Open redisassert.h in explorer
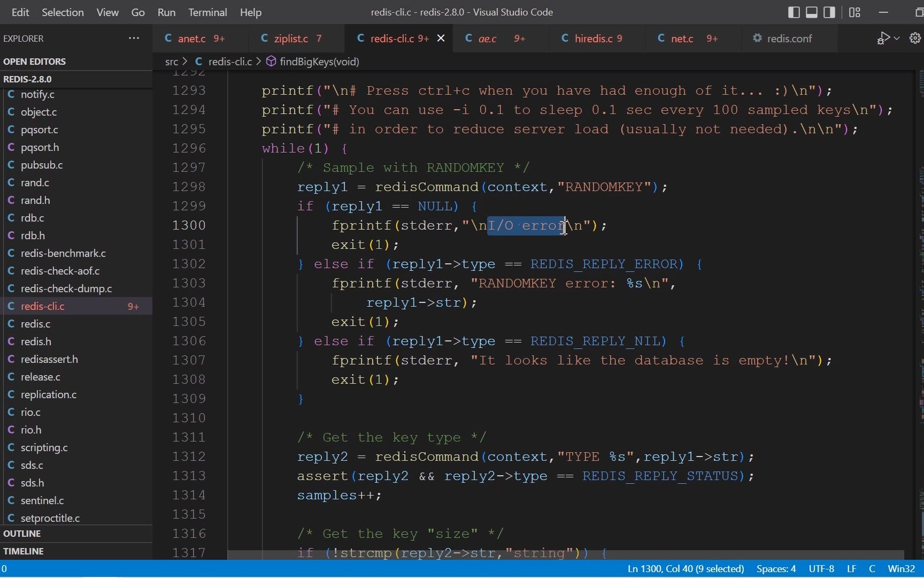The height and width of the screenshot is (578, 924). [x=76, y=359]
